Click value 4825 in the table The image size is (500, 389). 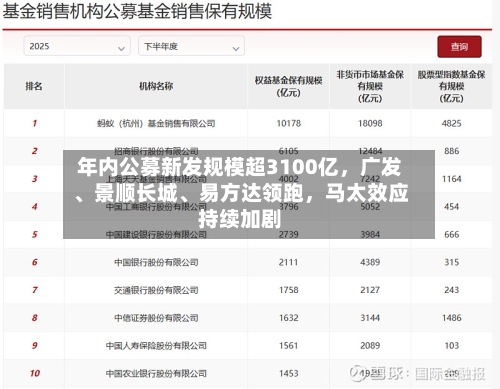click(x=452, y=124)
